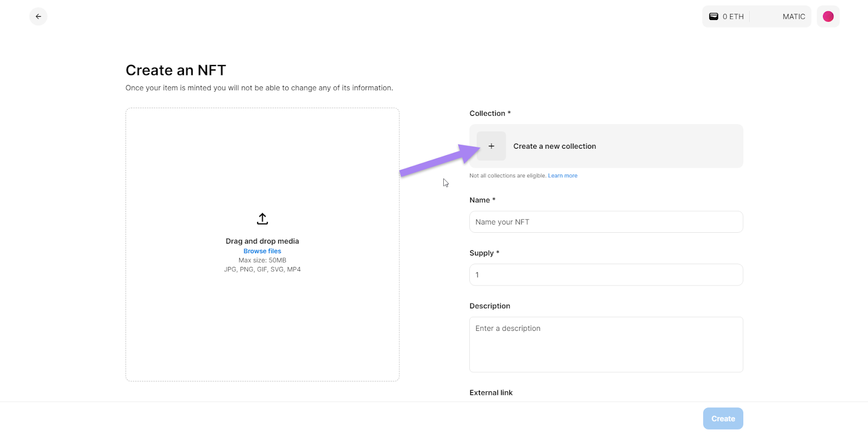Click the Name your NFT input field
The width and height of the screenshot is (868, 434).
(x=606, y=222)
